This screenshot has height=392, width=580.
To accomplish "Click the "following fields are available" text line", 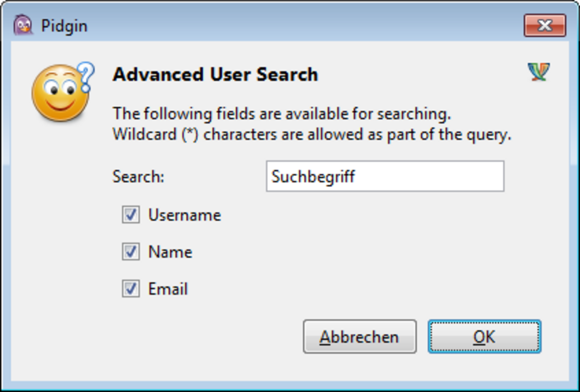I will click(x=281, y=114).
